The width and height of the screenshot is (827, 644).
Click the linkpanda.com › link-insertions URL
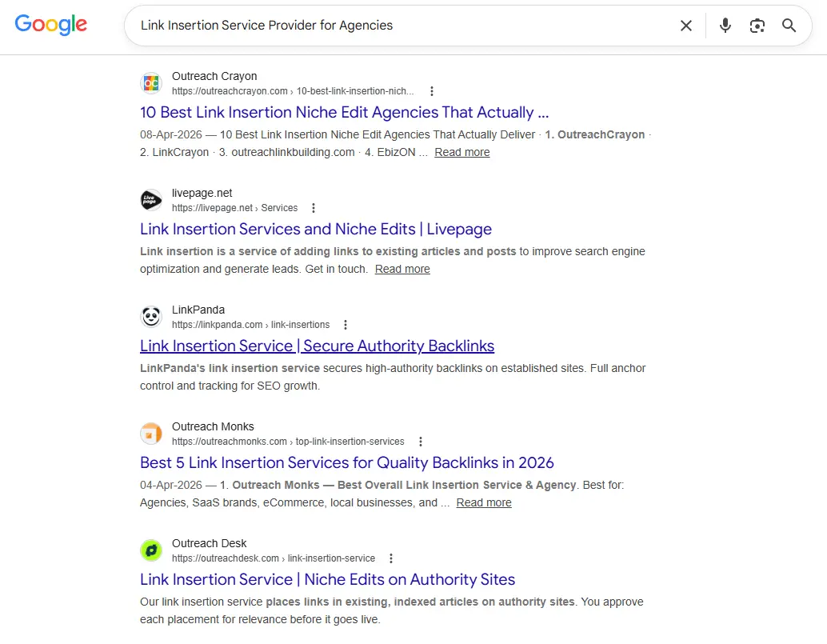[x=250, y=325]
